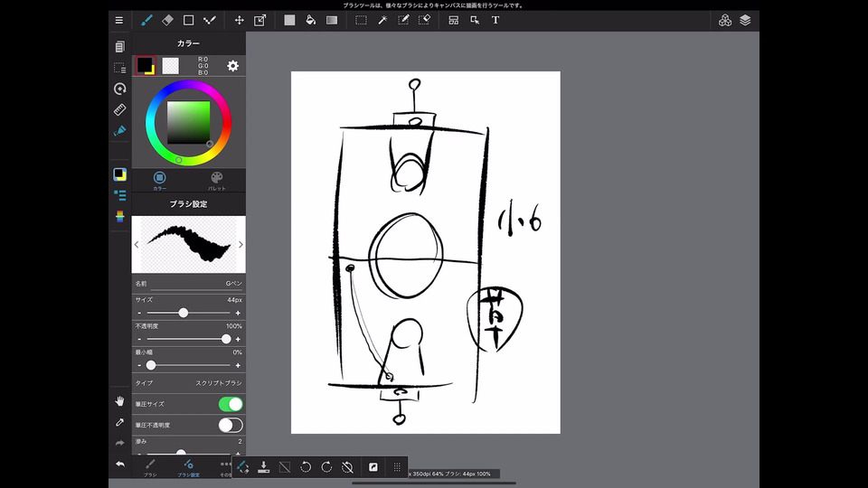The image size is (868, 488).
Task: Select the Selection Pen tool
Action: [403, 21]
